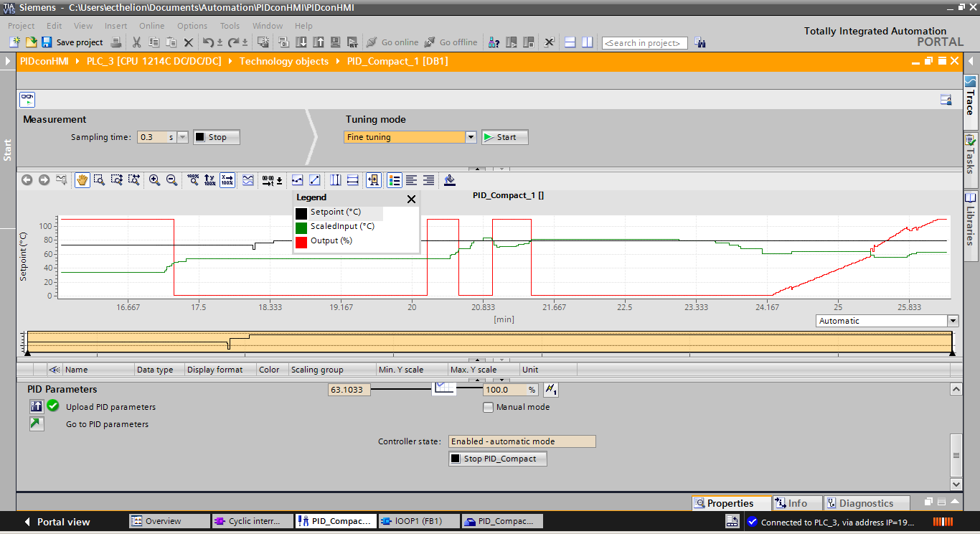The width and height of the screenshot is (980, 534).
Task: Open the Help menu
Action: (304, 26)
